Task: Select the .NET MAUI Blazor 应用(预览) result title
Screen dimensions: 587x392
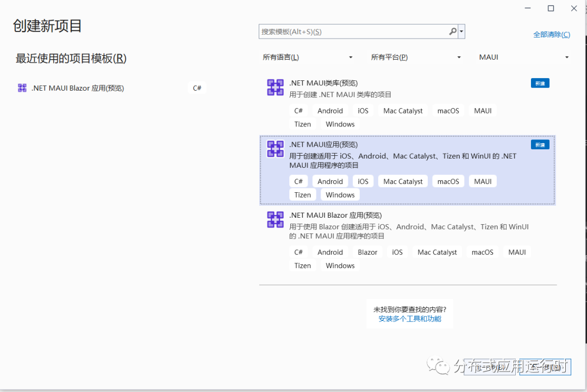Action: pyautogui.click(x=335, y=215)
